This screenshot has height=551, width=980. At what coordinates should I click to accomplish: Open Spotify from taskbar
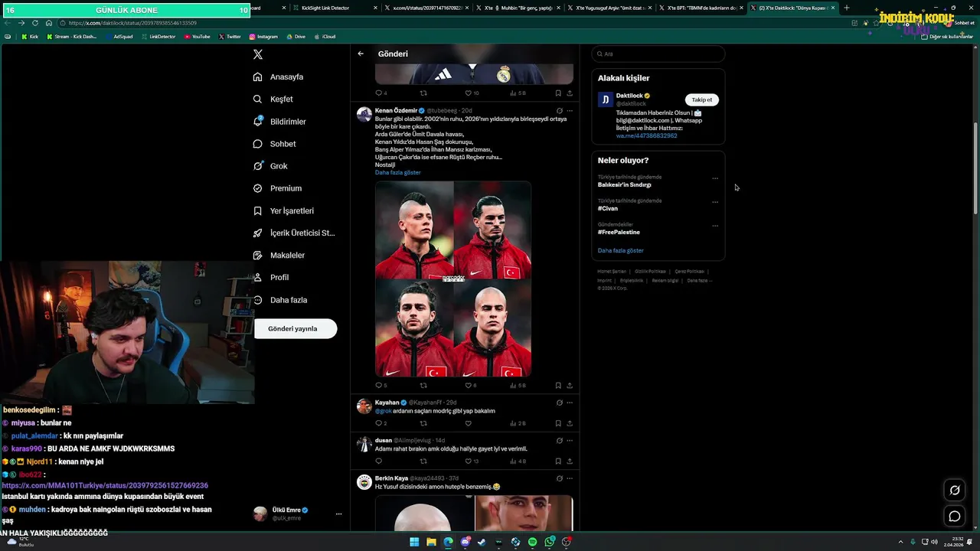(x=532, y=542)
